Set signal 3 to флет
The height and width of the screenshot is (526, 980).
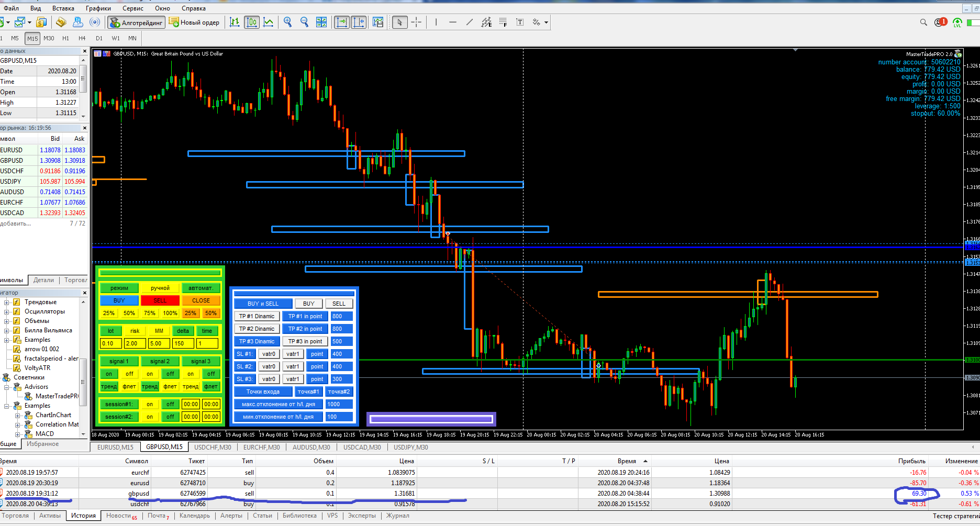(x=211, y=386)
